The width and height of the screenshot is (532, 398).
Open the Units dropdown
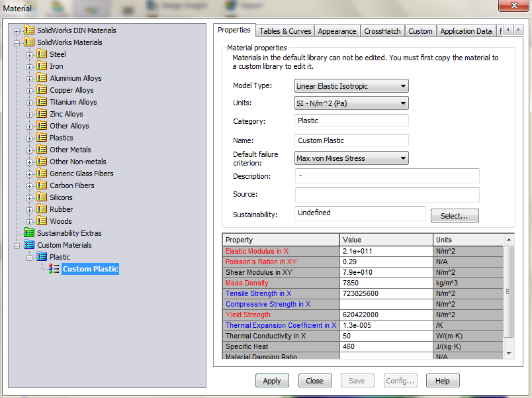coord(351,103)
